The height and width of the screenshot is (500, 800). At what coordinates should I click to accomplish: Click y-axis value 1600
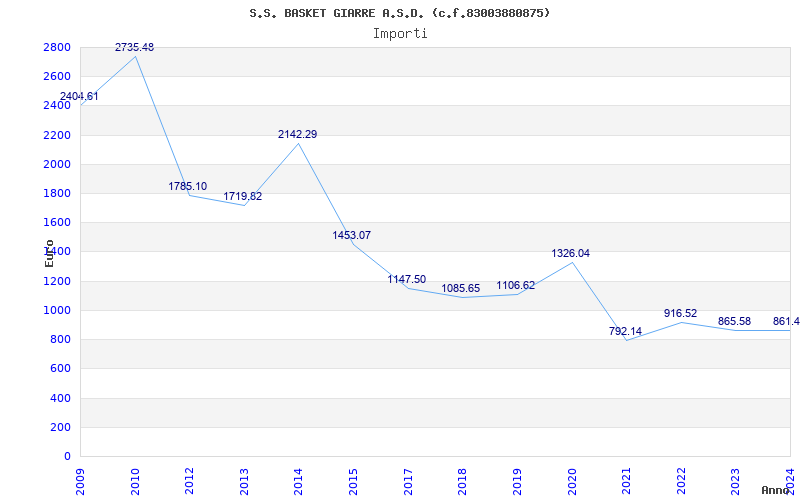(x=57, y=222)
